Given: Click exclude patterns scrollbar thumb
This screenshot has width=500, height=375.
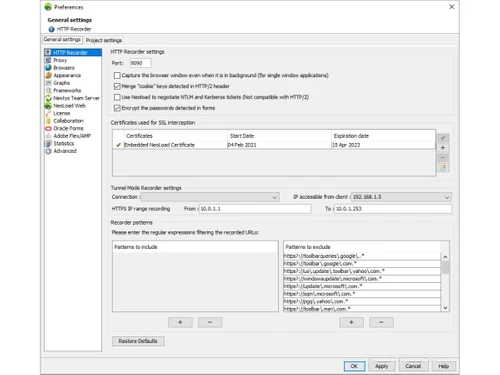Looking at the screenshot, I should pyautogui.click(x=445, y=267).
